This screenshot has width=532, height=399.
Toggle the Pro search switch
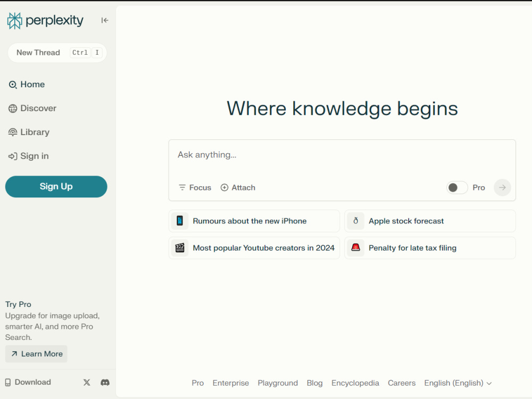point(456,188)
